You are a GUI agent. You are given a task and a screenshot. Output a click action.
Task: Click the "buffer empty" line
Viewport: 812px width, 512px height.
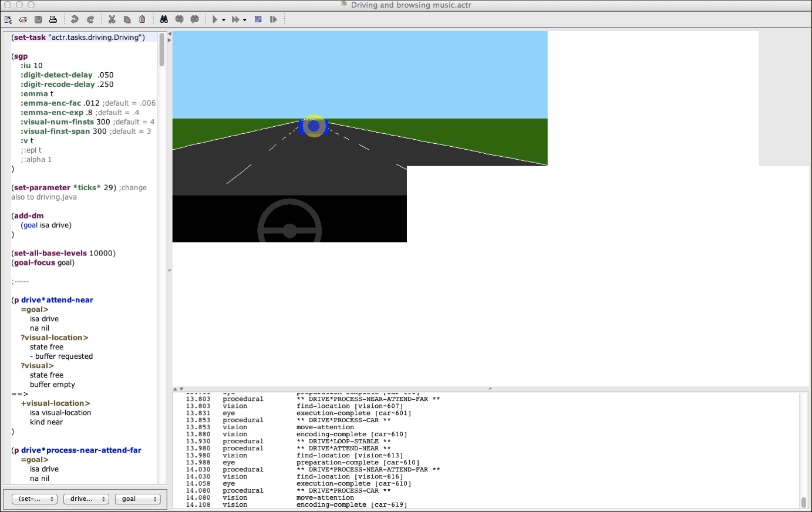(53, 384)
